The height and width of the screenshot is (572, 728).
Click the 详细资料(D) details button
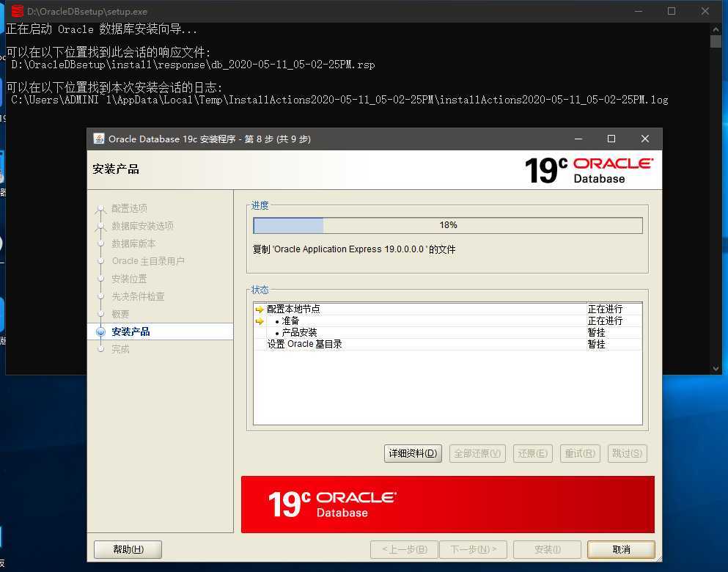pyautogui.click(x=413, y=453)
